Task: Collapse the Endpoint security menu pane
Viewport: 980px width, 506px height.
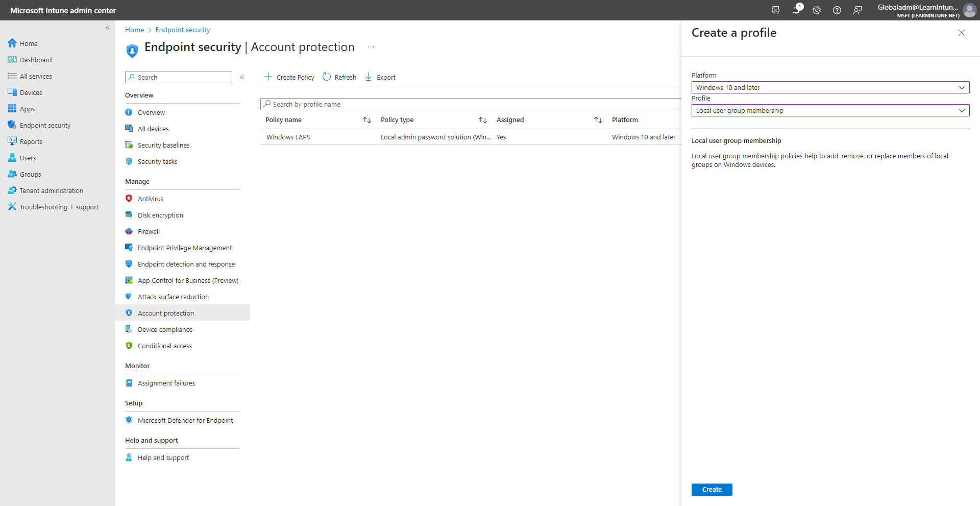Action: (x=242, y=77)
